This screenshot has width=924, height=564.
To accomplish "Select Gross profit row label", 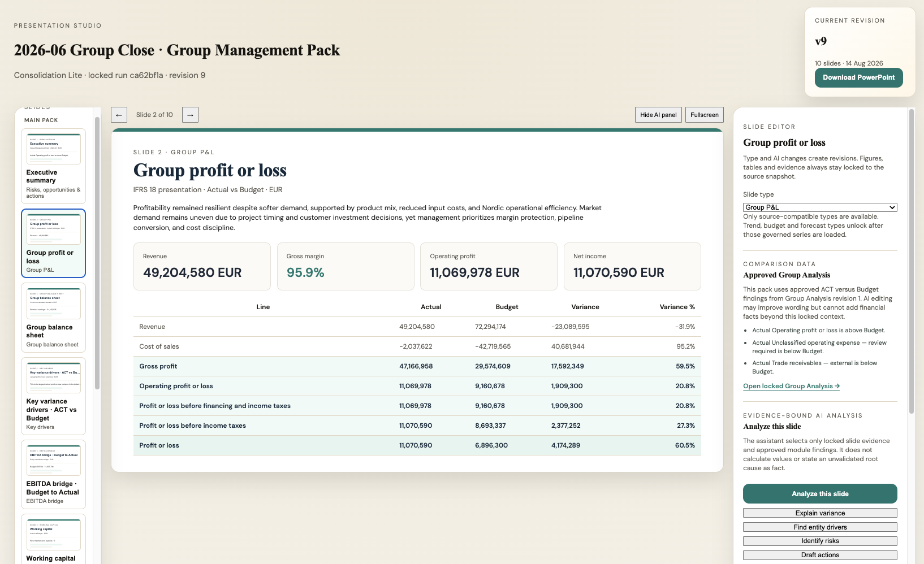I will coord(158,366).
